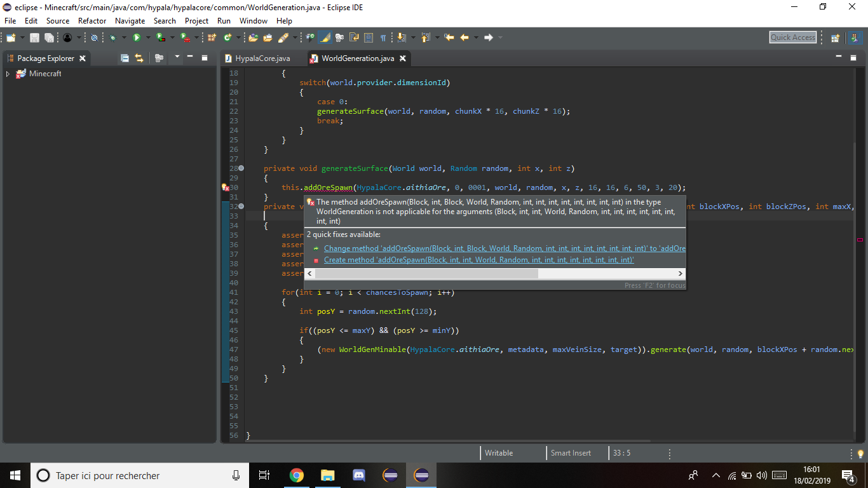Click the quick fix popup horizontal scrollbar
Screen dimensions: 868x488
coord(426,273)
